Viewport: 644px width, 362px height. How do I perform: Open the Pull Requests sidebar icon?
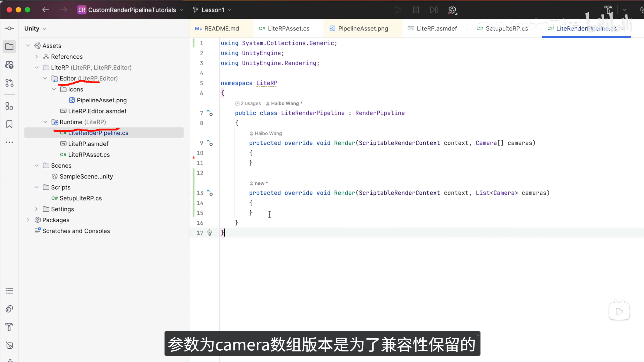[x=9, y=83]
